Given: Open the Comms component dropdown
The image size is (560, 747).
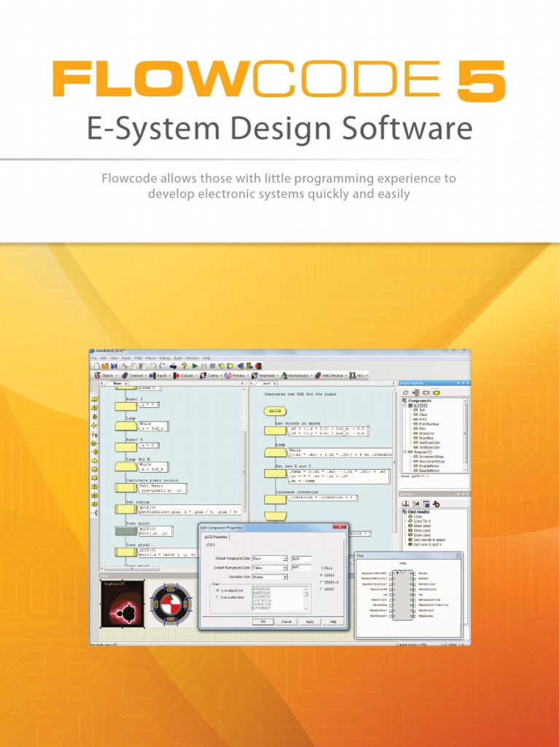Looking at the screenshot, I should coord(211,376).
